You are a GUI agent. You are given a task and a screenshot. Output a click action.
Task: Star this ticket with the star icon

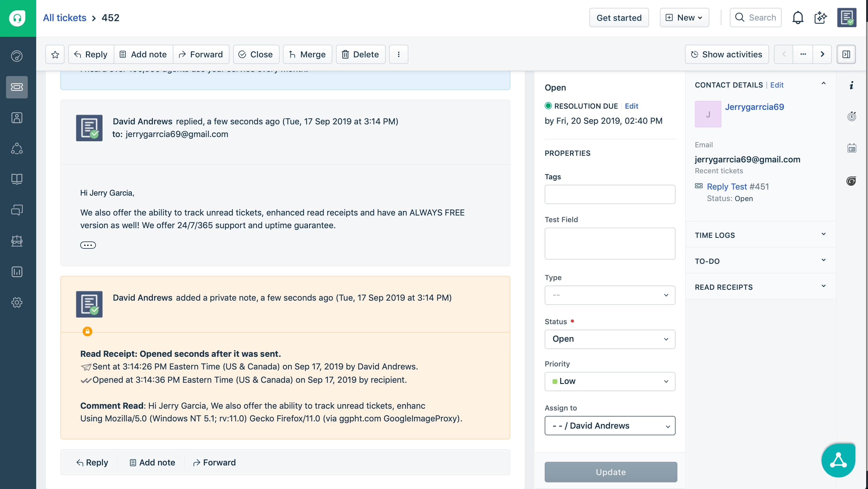[x=55, y=54]
